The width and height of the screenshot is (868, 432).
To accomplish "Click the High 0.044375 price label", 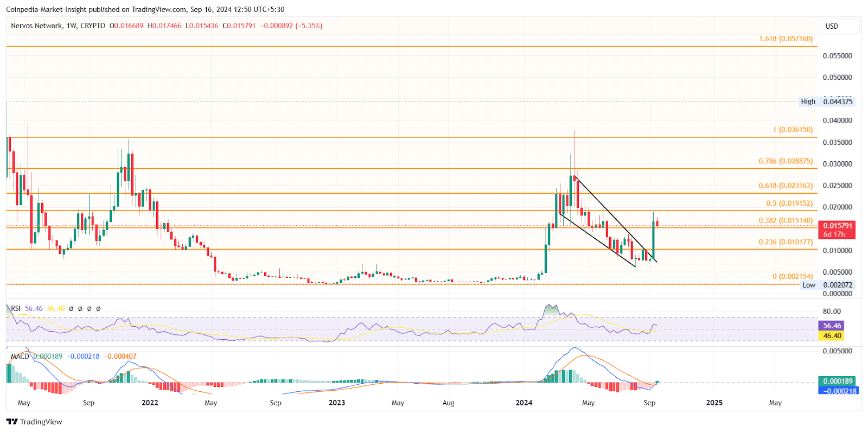I will click(827, 101).
